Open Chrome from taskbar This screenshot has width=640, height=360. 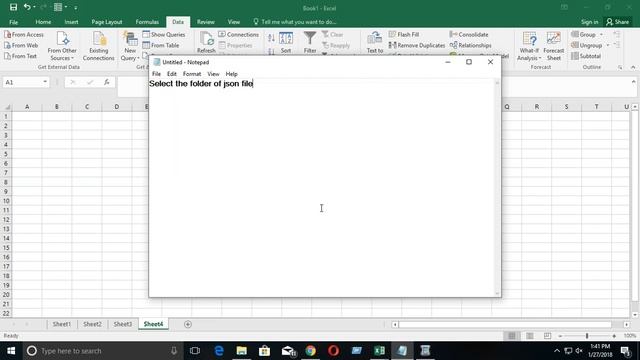[x=311, y=351]
